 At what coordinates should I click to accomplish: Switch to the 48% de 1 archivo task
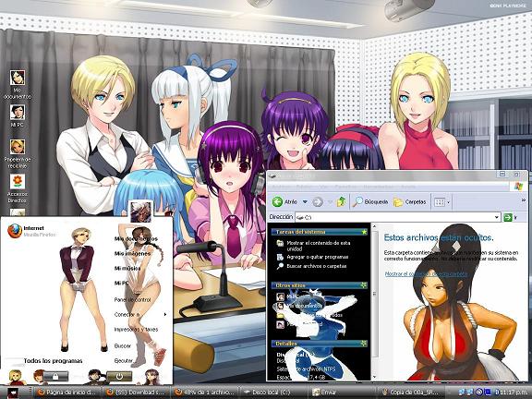(x=204, y=392)
